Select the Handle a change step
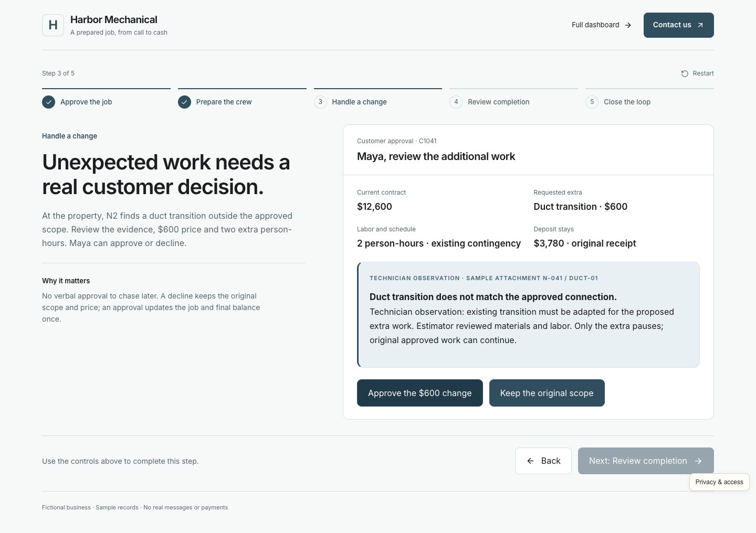Image resolution: width=756 pixels, height=533 pixels. click(x=378, y=99)
